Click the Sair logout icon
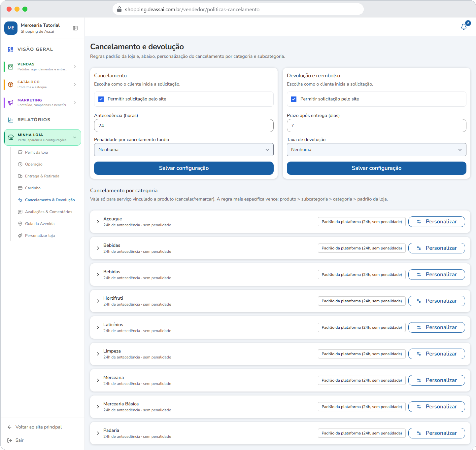The image size is (476, 450). [x=10, y=440]
